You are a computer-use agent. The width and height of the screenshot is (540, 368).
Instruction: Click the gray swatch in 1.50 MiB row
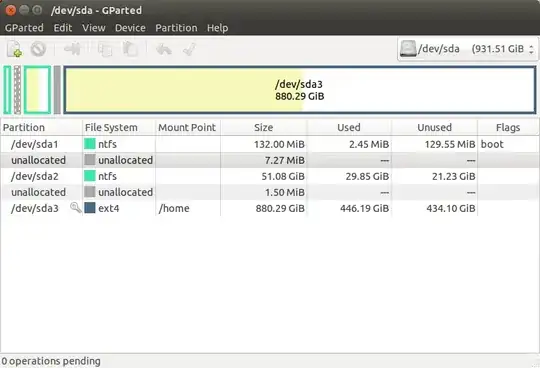tap(90, 192)
